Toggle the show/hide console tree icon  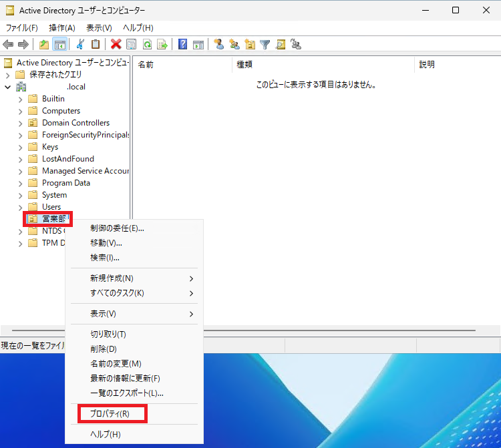[59, 45]
